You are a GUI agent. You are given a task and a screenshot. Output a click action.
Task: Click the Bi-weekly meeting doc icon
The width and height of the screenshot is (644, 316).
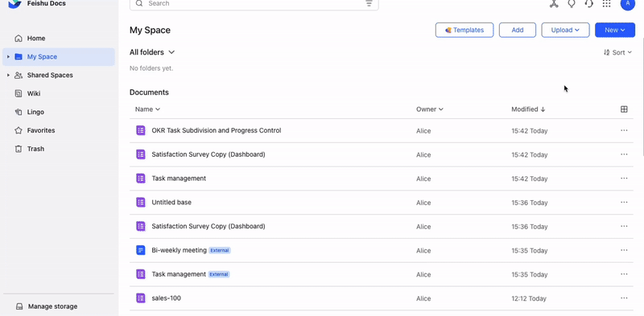click(141, 250)
